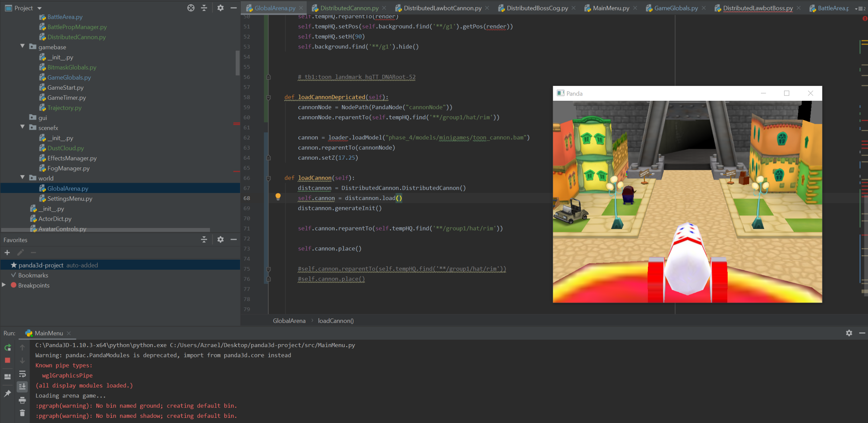Select the Bookmarks favorites entry

pos(33,275)
